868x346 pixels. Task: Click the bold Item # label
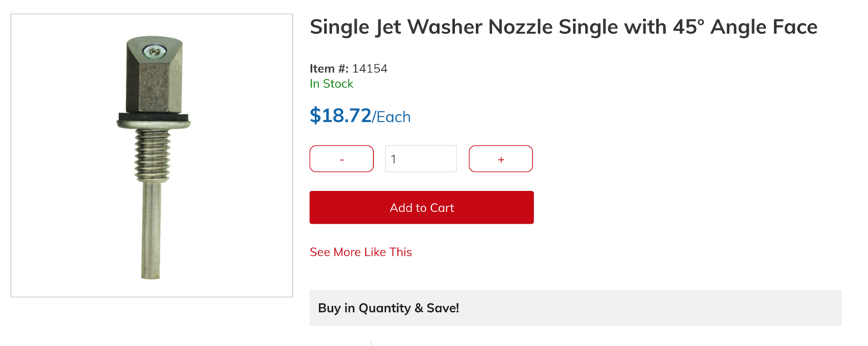(x=329, y=69)
